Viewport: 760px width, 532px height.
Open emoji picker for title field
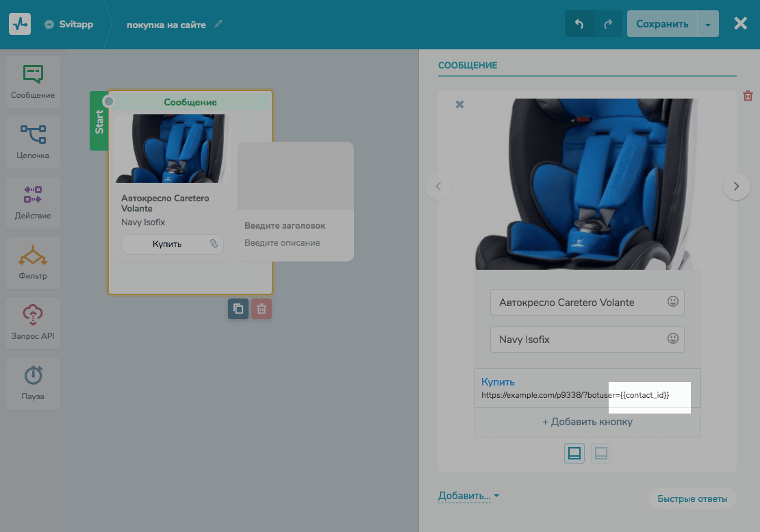click(673, 301)
